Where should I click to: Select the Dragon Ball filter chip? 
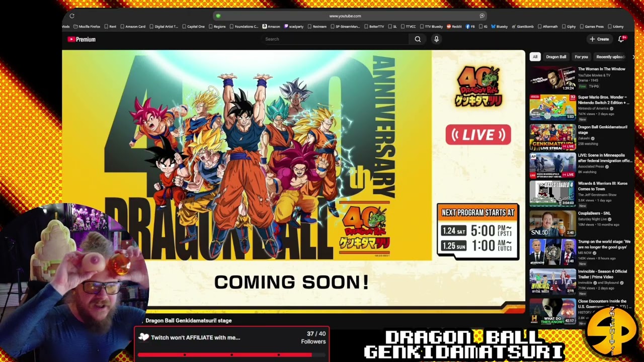[x=556, y=57]
